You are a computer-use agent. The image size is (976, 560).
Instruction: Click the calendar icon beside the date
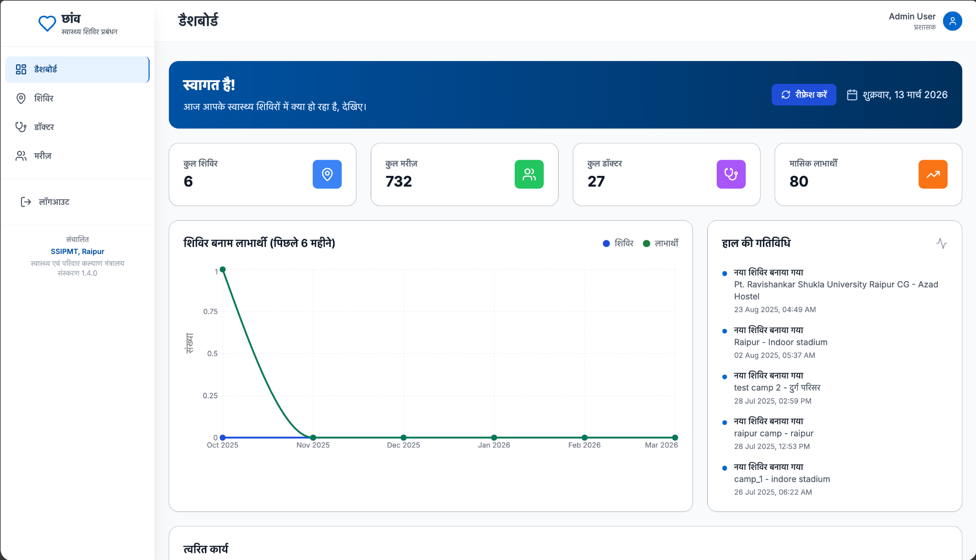852,95
